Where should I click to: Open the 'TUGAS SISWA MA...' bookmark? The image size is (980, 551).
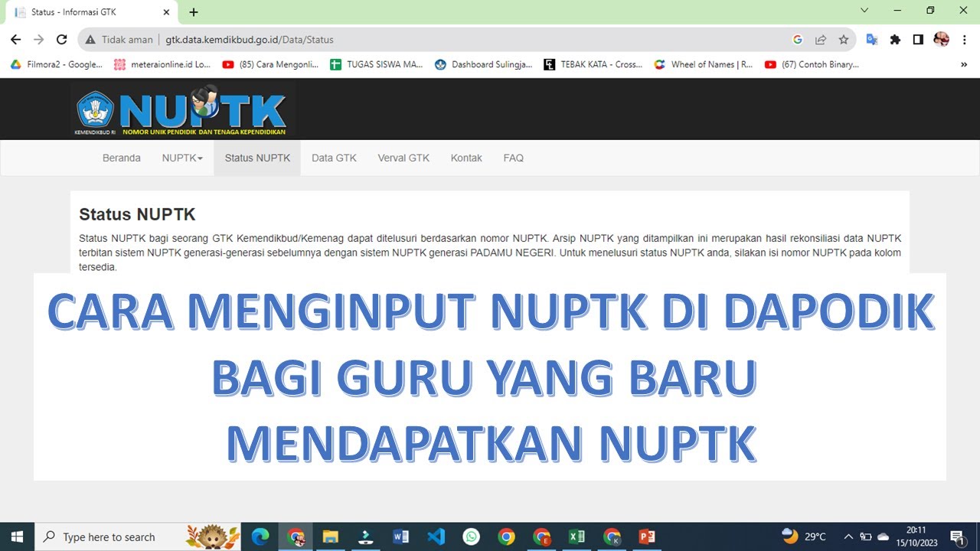377,65
